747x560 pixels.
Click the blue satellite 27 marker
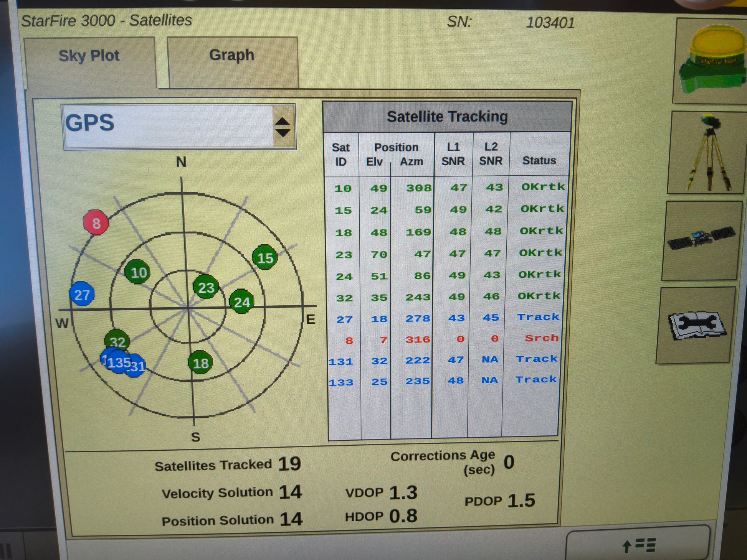82,294
